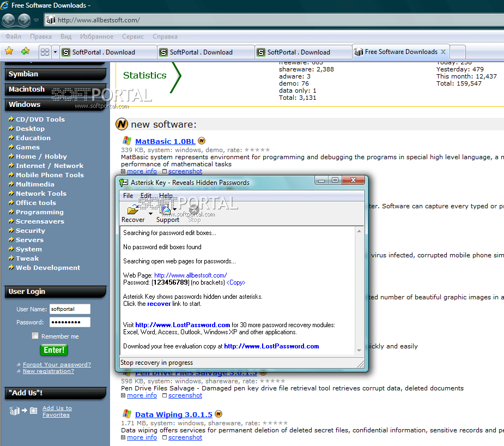504x446 pixels.
Task: Open the Games category
Action: 28,147
